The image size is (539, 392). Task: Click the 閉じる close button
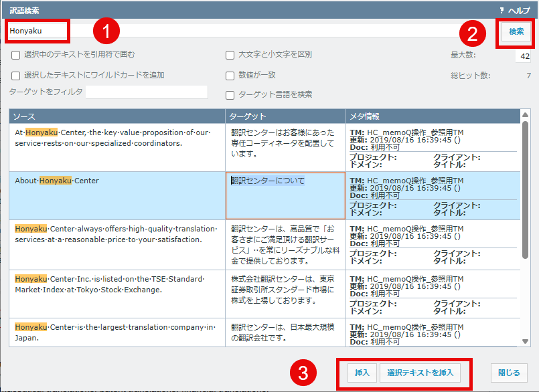(508, 373)
